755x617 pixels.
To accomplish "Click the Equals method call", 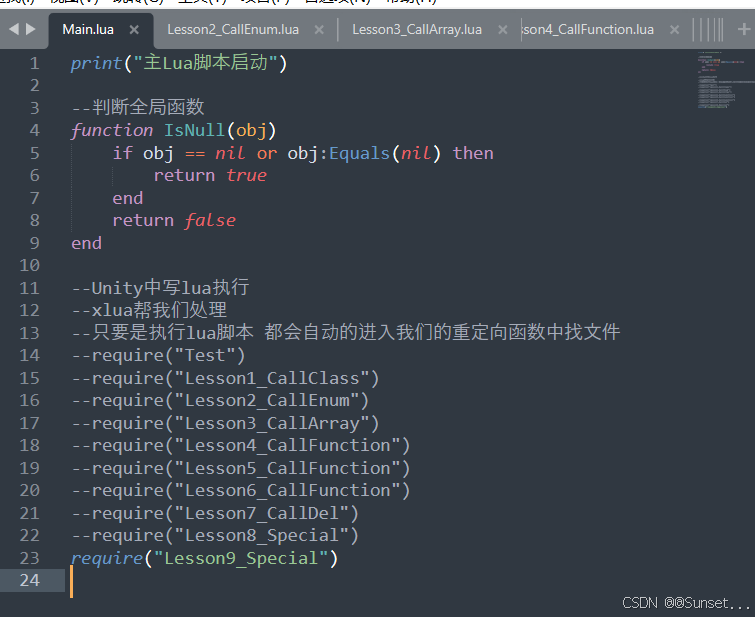I will (359, 153).
